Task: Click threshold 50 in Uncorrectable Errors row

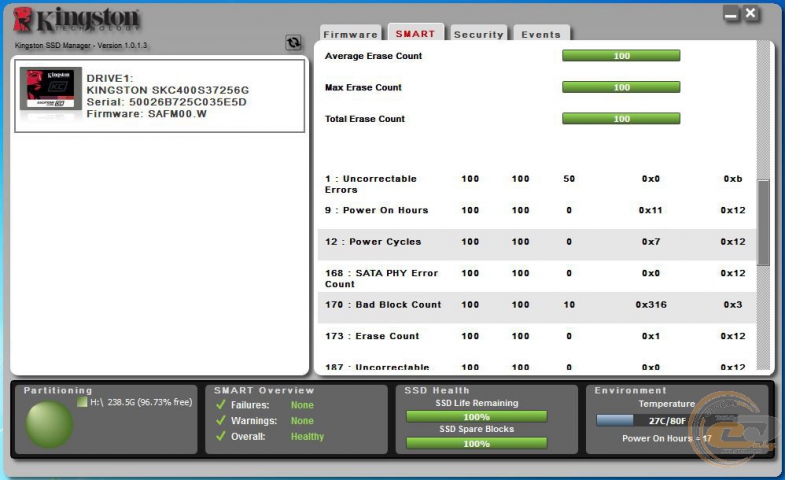Action: pyautogui.click(x=569, y=179)
